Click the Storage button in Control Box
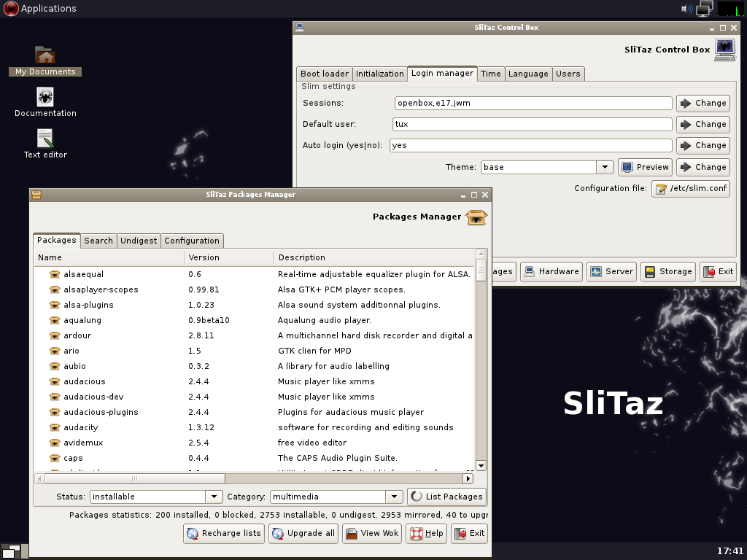 point(668,271)
